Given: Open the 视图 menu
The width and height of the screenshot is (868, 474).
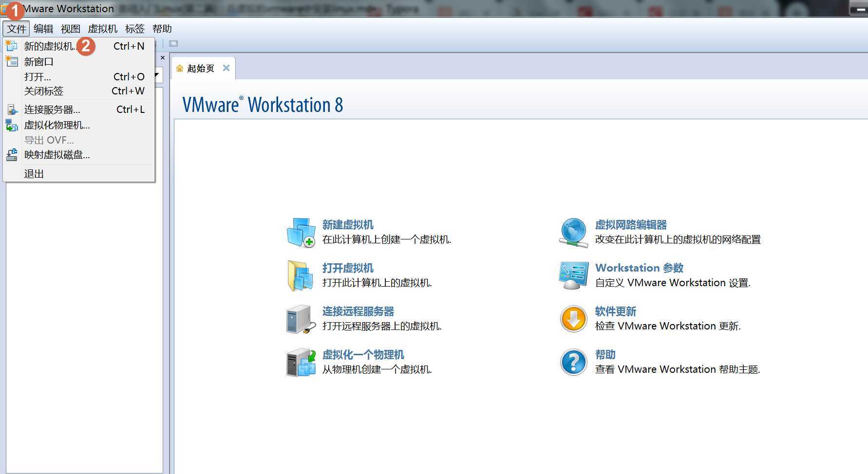Looking at the screenshot, I should point(71,29).
